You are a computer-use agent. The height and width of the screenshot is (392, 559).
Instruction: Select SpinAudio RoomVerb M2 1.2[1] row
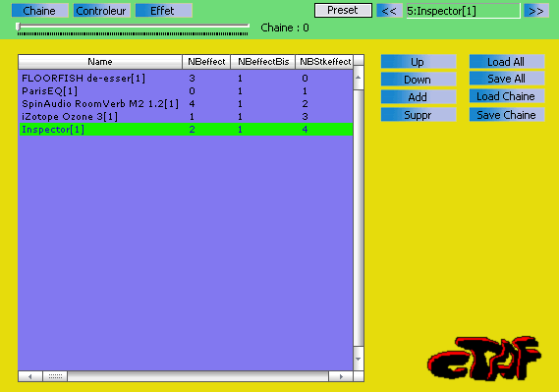tap(186, 104)
